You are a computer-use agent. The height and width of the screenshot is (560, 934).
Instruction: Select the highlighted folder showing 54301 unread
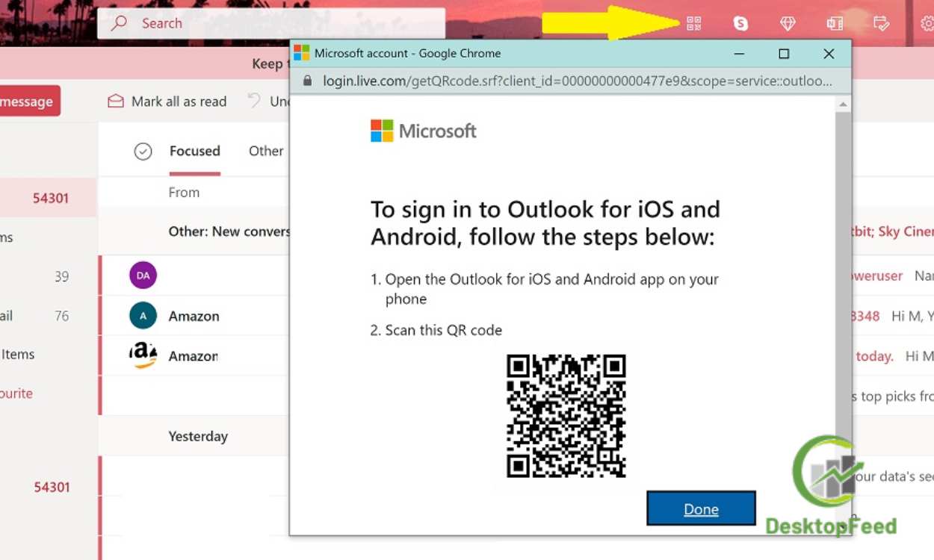49,198
